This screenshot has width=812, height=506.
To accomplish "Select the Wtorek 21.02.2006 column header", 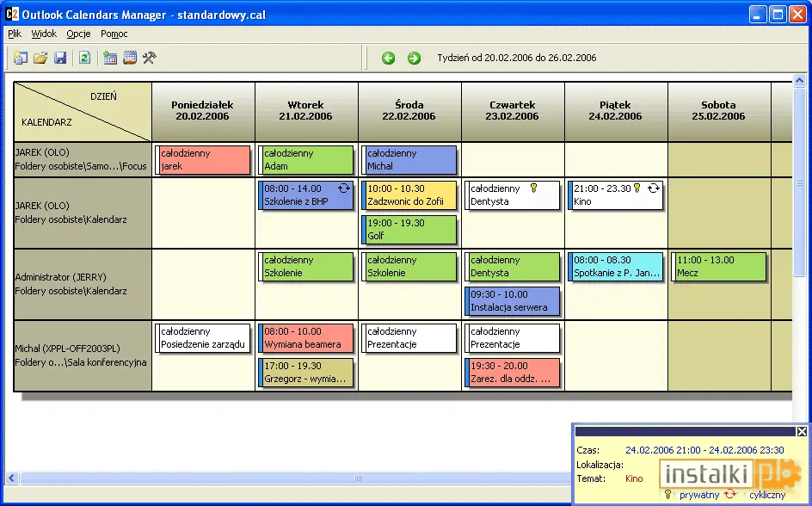I will click(x=306, y=111).
